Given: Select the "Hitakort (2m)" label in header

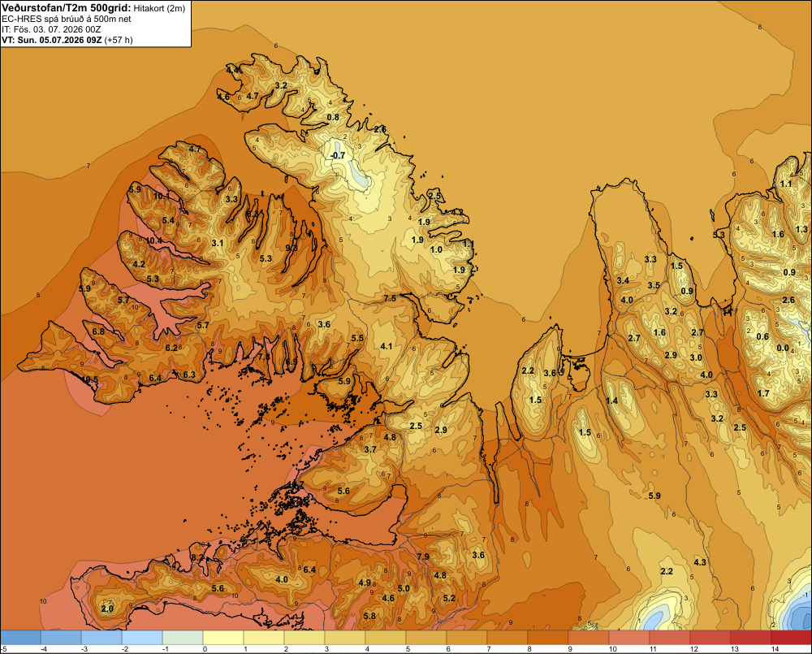Looking at the screenshot, I should click(159, 8).
